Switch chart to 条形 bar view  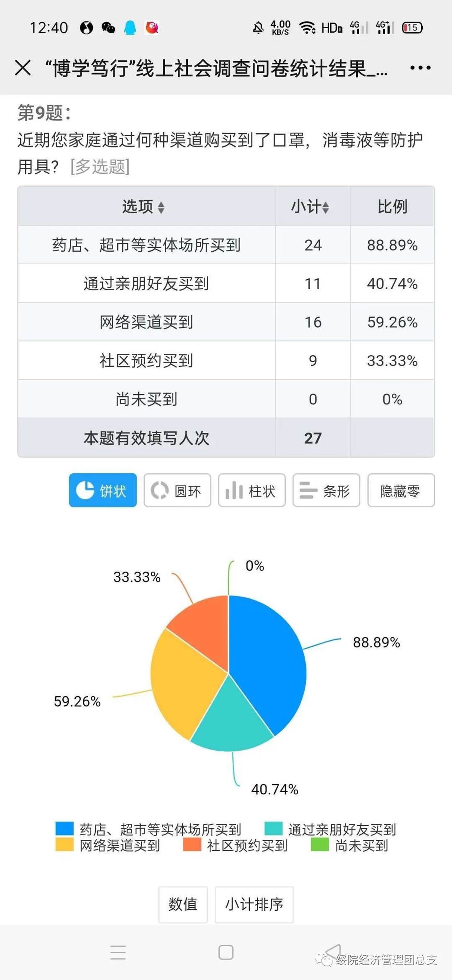[x=326, y=490]
